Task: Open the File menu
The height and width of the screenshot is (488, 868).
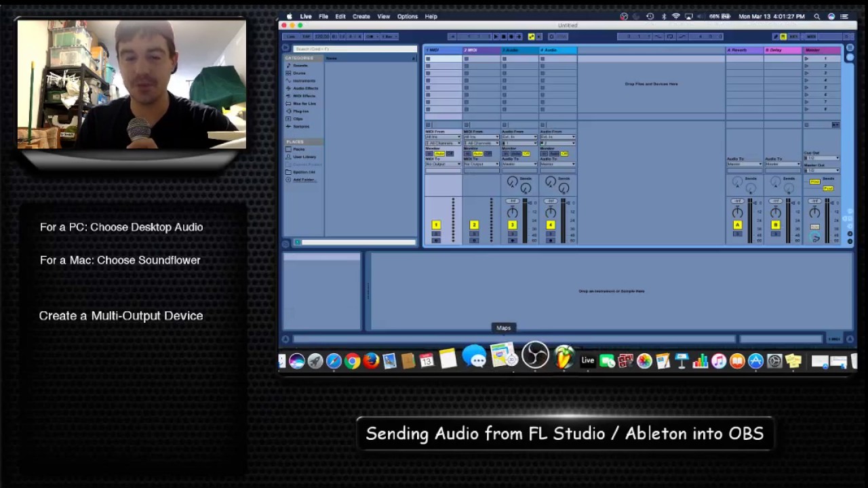Action: tap(323, 16)
